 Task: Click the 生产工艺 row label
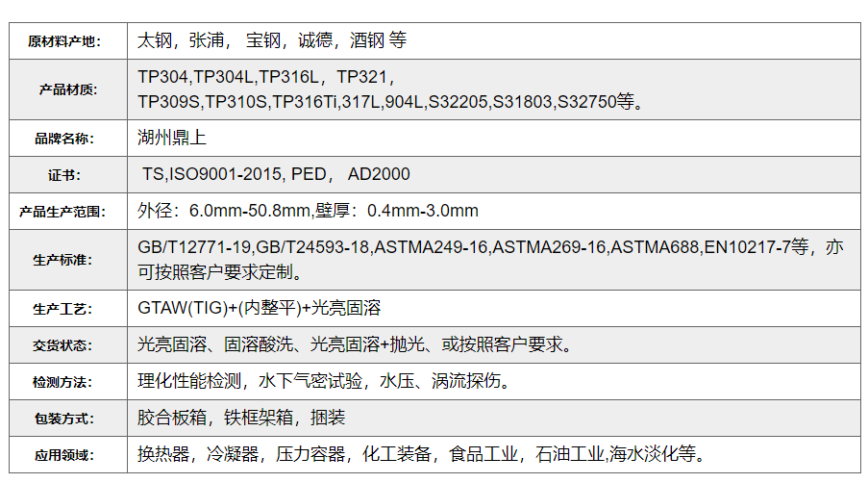pos(64,309)
